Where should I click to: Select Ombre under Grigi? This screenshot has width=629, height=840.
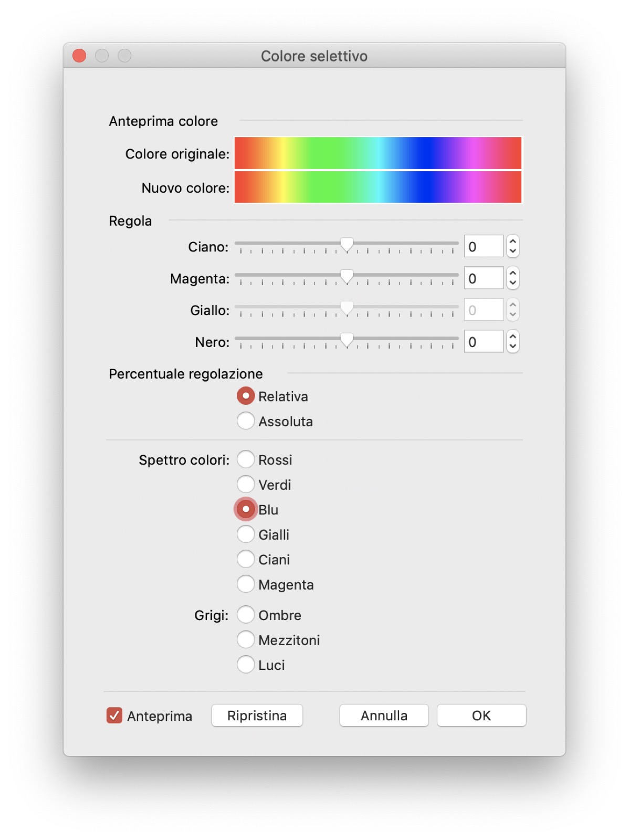coord(246,614)
